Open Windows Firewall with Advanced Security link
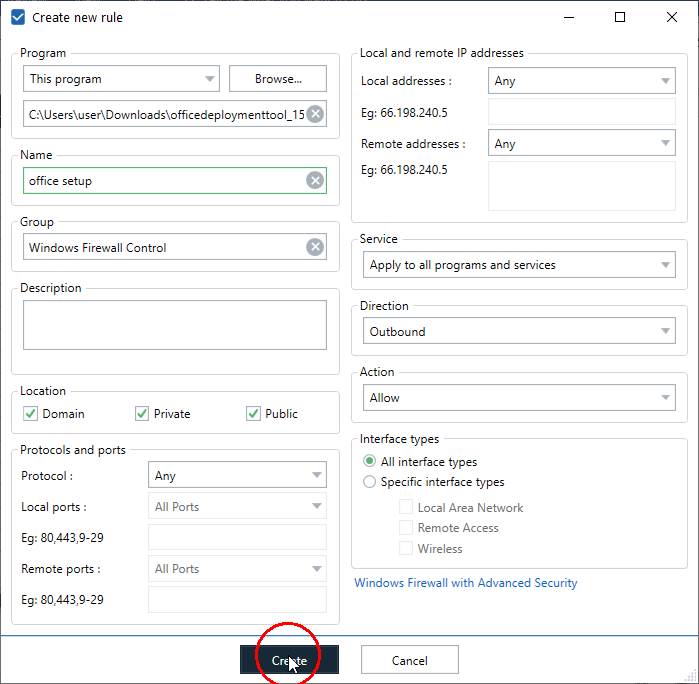699x684 pixels. click(466, 583)
